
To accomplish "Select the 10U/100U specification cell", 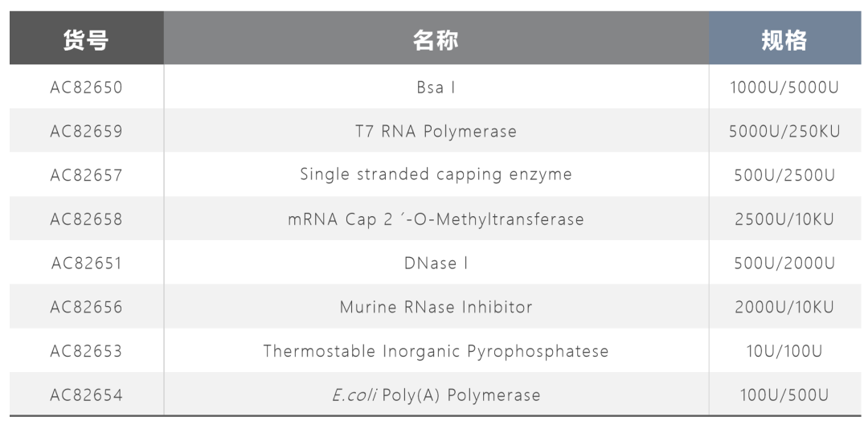I will coord(784,351).
